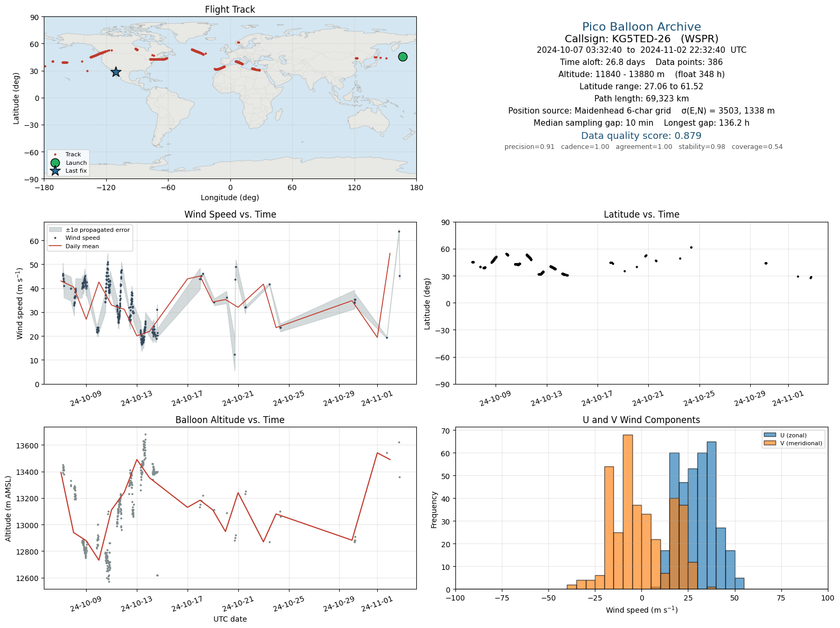
Task: Click the Altitude (m AMSL) axis label
Action: point(8,508)
